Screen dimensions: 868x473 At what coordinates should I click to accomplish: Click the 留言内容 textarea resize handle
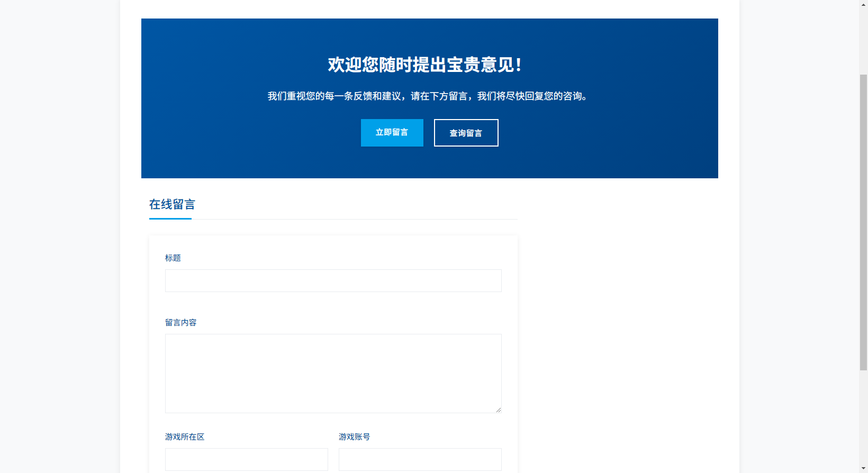pos(498,410)
